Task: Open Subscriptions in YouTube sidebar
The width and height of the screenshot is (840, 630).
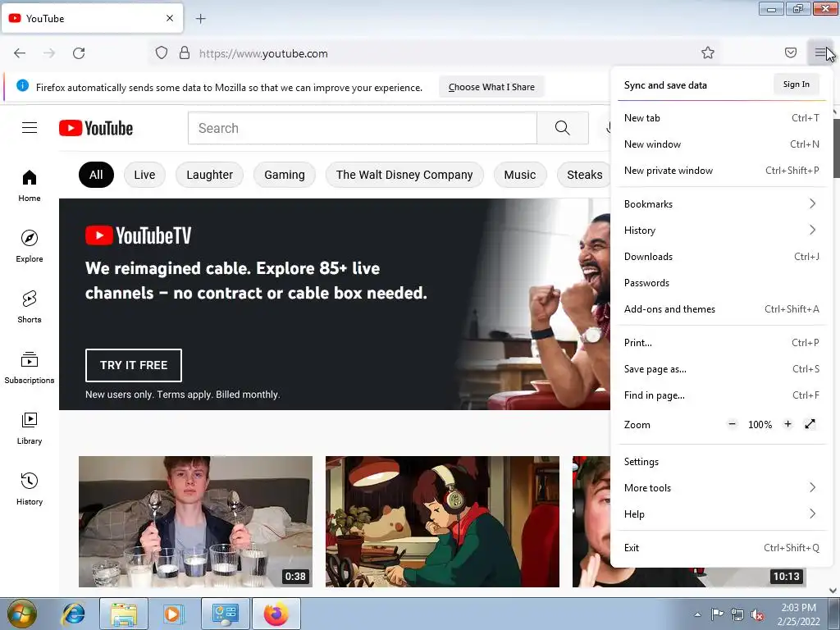Action: point(30,367)
